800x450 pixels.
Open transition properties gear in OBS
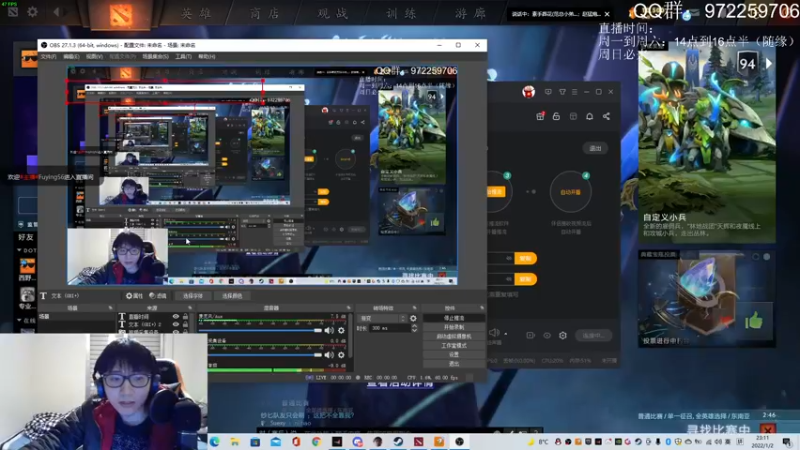tap(413, 318)
